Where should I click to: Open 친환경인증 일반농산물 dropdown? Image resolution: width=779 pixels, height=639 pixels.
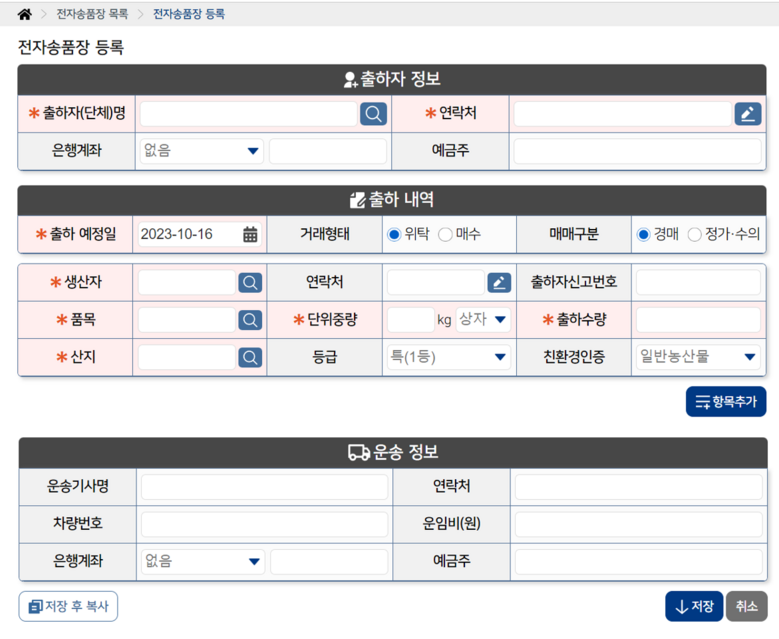[698, 357]
